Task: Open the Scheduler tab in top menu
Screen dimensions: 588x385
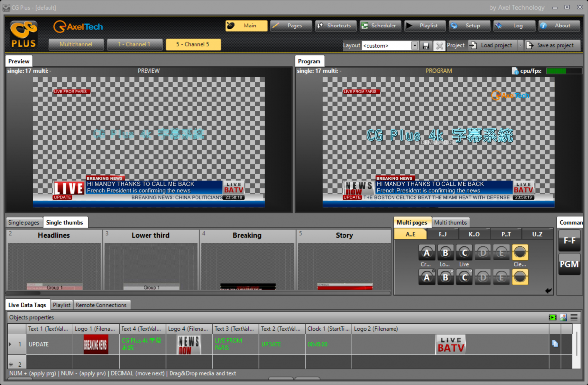Action: pyautogui.click(x=380, y=26)
